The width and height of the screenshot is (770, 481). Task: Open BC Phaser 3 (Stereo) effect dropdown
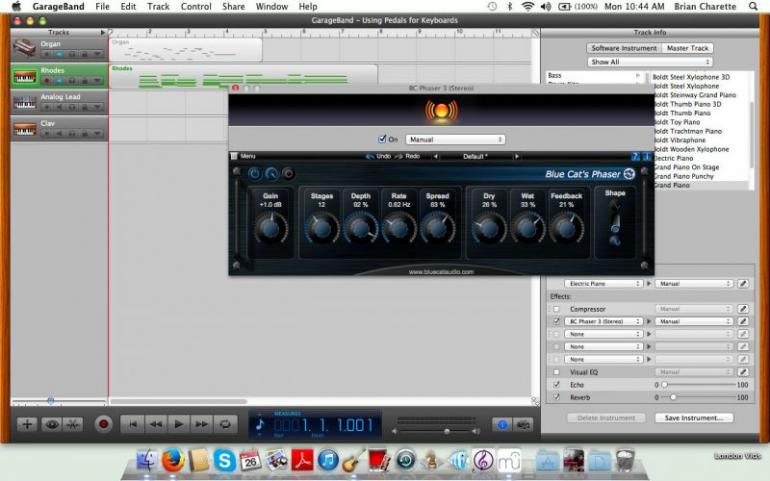(x=604, y=321)
